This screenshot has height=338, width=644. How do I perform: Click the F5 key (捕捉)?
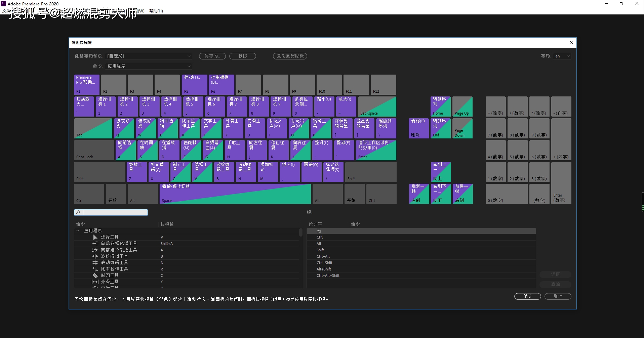click(195, 85)
